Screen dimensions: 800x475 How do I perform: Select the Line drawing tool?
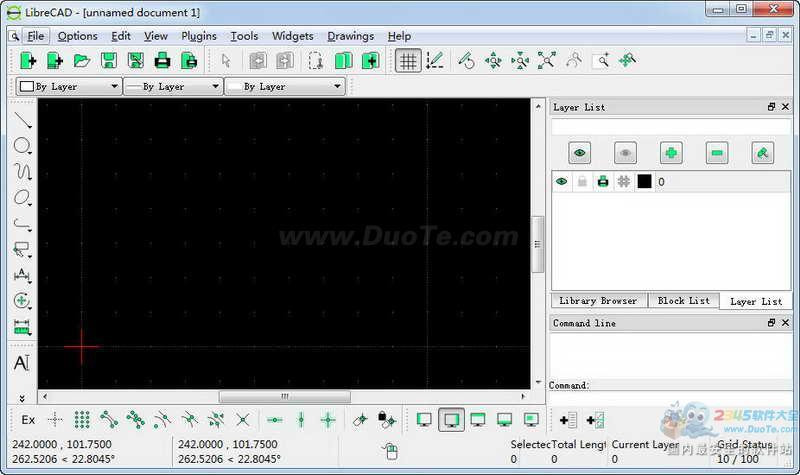tap(22, 120)
